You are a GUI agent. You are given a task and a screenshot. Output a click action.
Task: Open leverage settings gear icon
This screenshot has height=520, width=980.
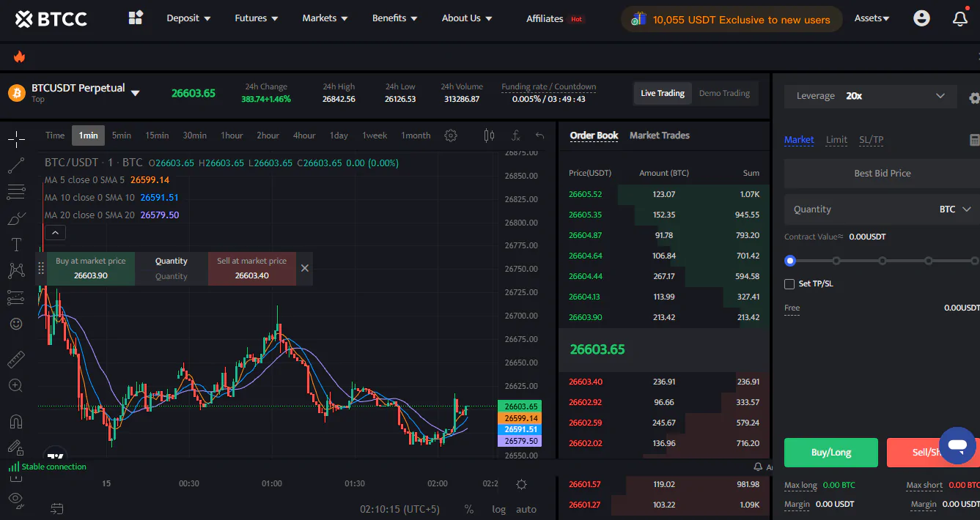974,97
